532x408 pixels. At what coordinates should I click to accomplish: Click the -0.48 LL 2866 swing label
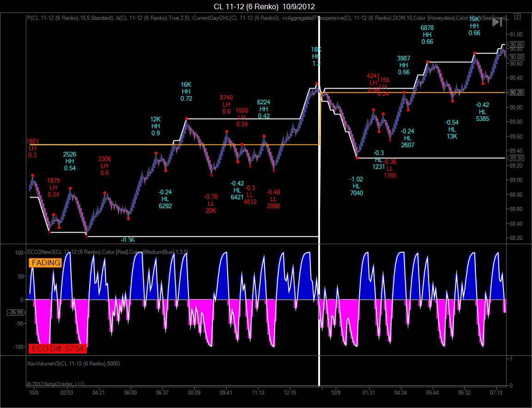coord(273,199)
